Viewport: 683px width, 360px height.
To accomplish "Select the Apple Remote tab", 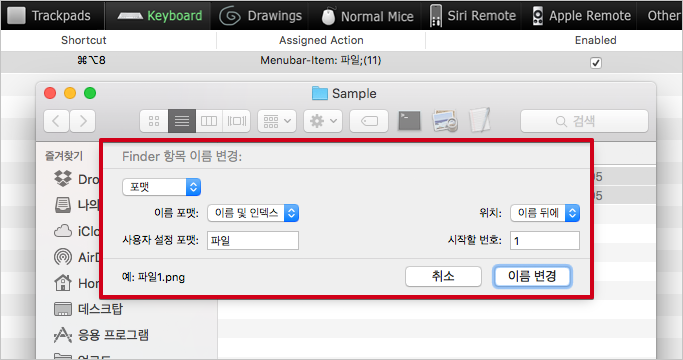I will point(581,16).
